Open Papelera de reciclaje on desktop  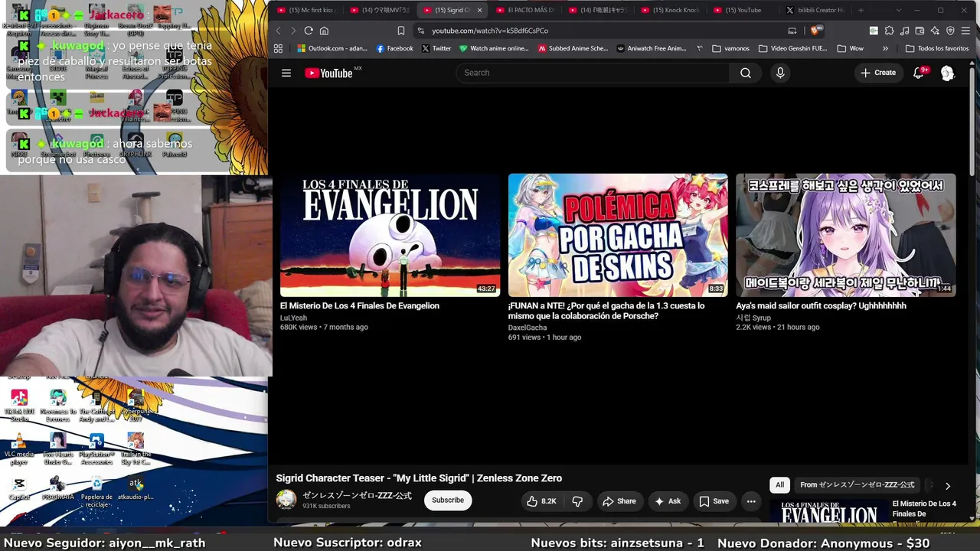96,491
